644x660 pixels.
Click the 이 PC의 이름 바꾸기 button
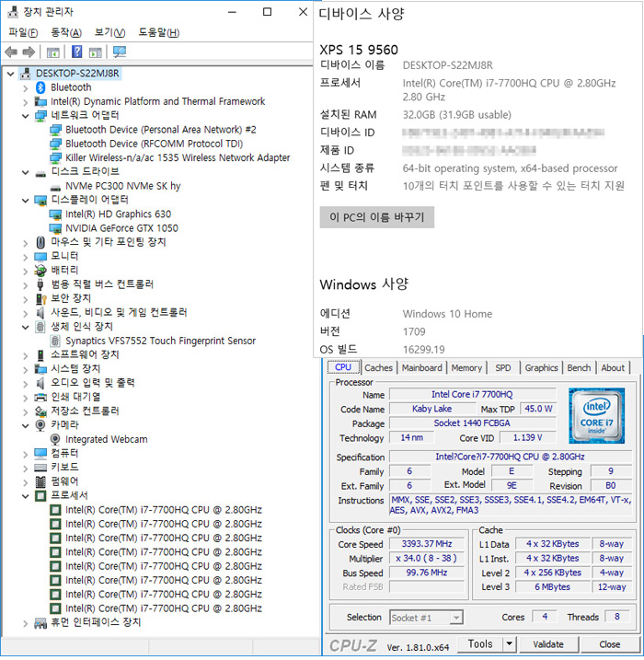pos(377,217)
